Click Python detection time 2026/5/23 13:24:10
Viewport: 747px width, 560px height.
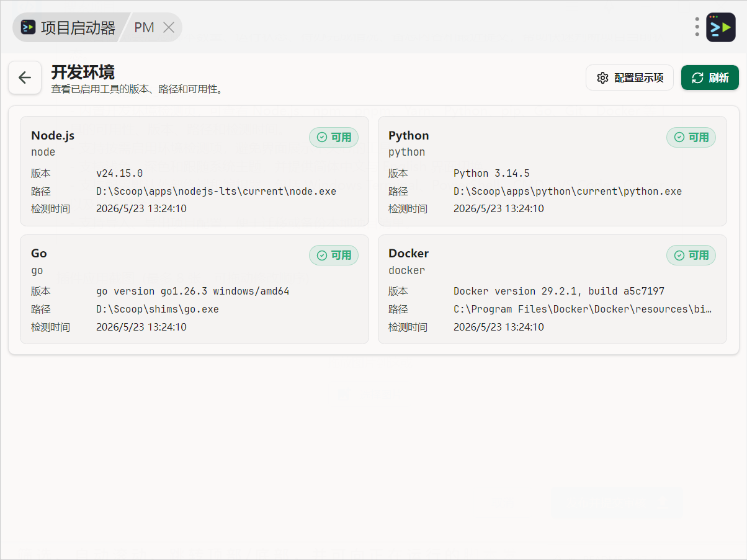click(499, 209)
